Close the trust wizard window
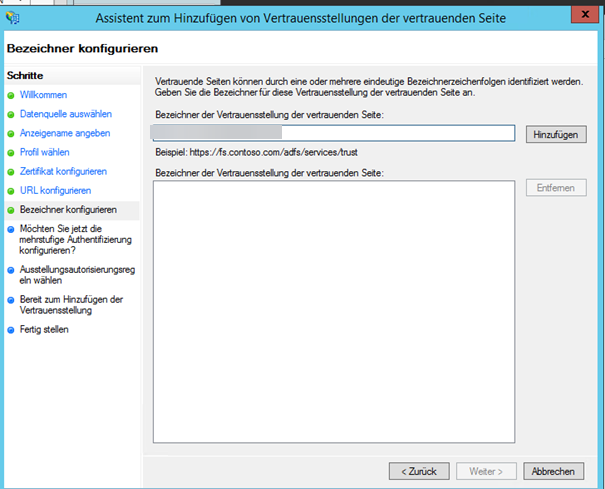The width and height of the screenshot is (605, 489). coord(585,15)
